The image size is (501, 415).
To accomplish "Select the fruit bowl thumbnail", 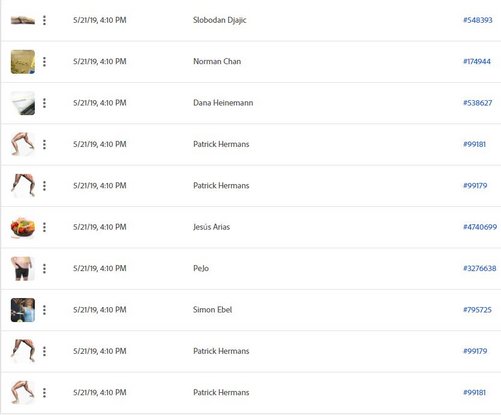I will click(23, 227).
